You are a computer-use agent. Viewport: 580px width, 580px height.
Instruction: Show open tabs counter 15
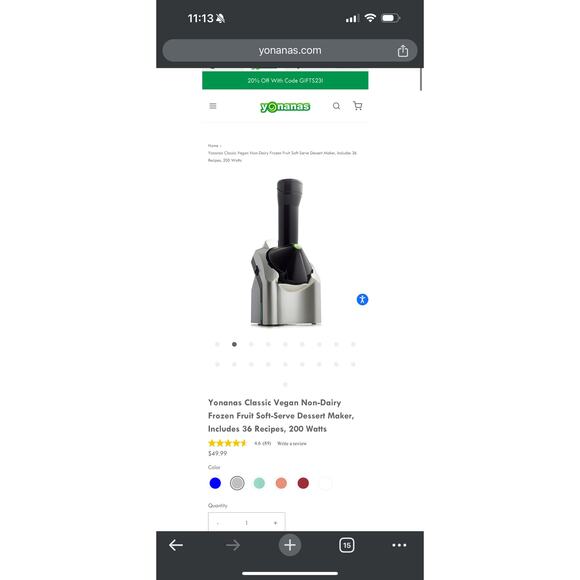(x=347, y=545)
